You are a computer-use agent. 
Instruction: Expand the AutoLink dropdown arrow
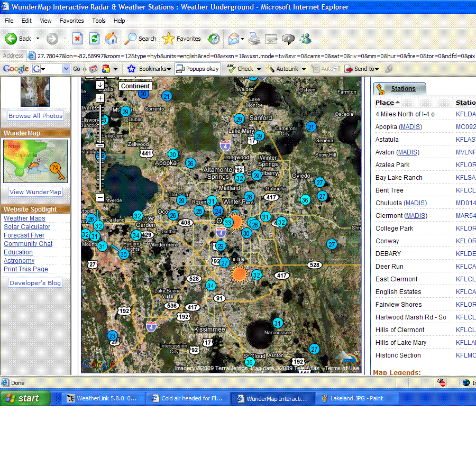[304, 69]
